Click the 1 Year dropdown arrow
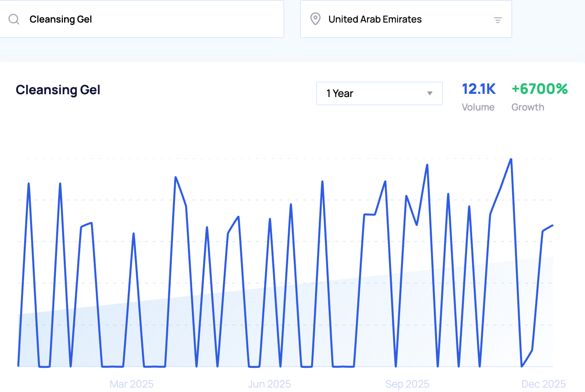The height and width of the screenshot is (392, 585). tap(429, 93)
